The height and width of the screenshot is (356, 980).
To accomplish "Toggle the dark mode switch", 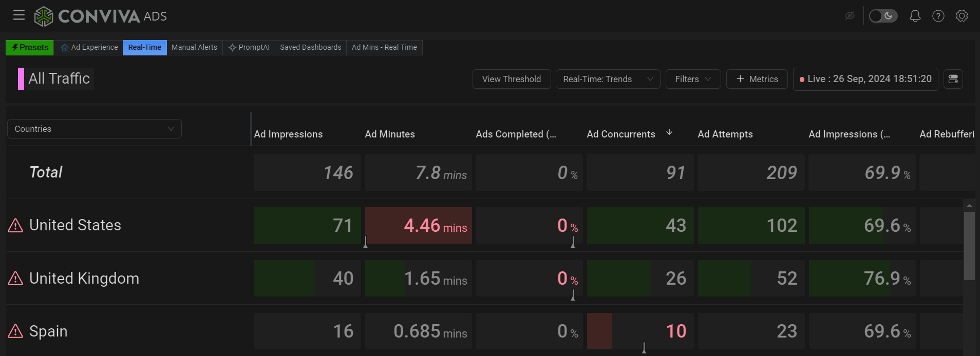I will coord(883,16).
